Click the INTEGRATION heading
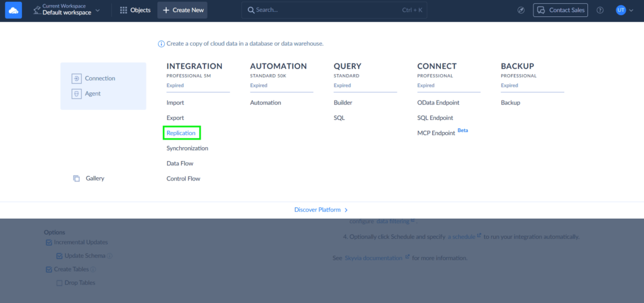The height and width of the screenshot is (303, 644). [194, 66]
